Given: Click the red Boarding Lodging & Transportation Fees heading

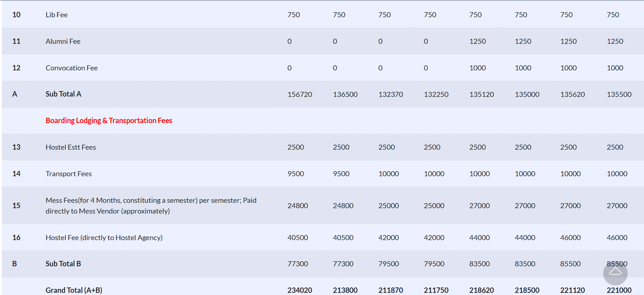Looking at the screenshot, I should pos(109,121).
